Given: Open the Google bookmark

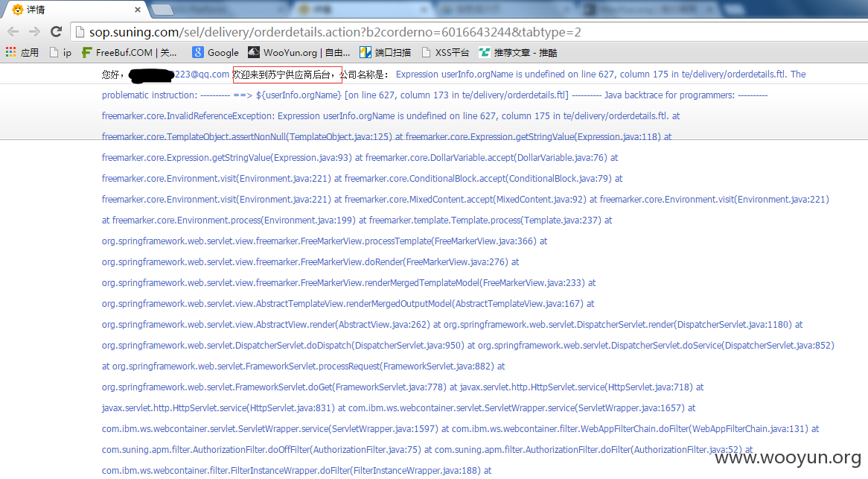Looking at the screenshot, I should pyautogui.click(x=215, y=53).
